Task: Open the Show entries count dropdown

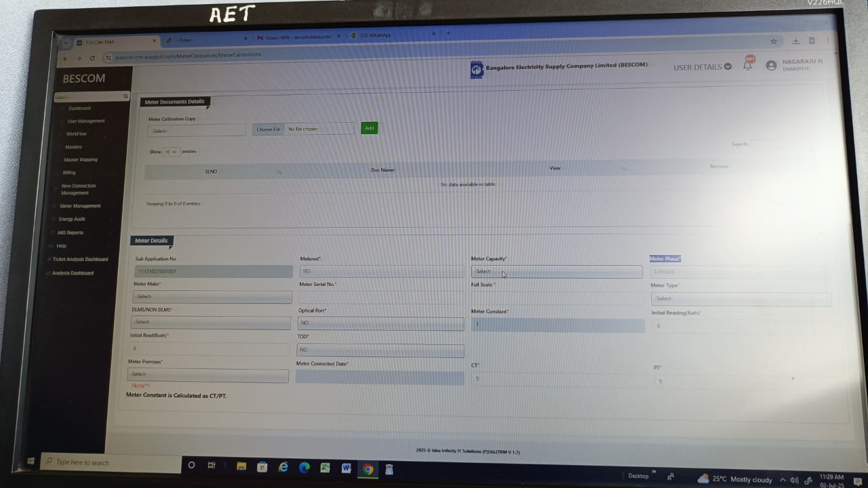Action: click(x=171, y=152)
